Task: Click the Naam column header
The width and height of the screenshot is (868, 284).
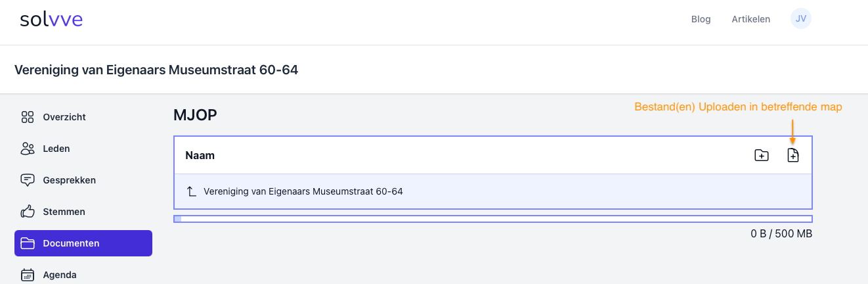Action: [200, 156]
